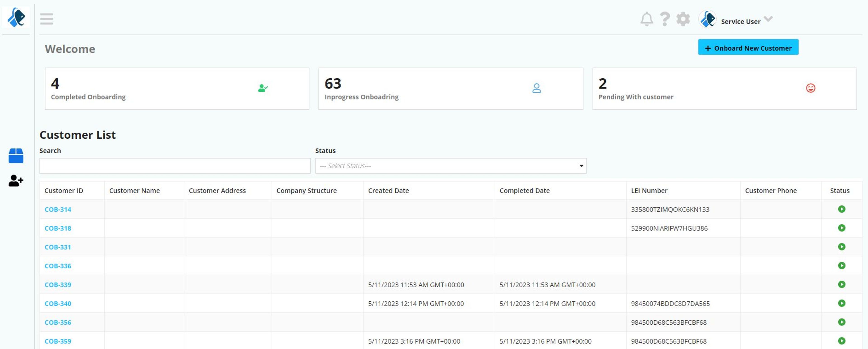
Task: Click the Completed Onboarding card count 4
Action: 55,83
